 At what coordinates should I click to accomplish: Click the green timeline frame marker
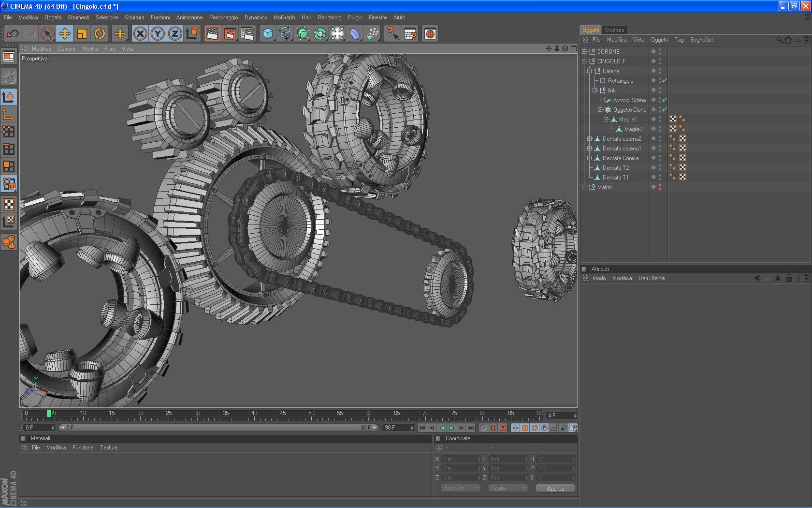tap(49, 414)
